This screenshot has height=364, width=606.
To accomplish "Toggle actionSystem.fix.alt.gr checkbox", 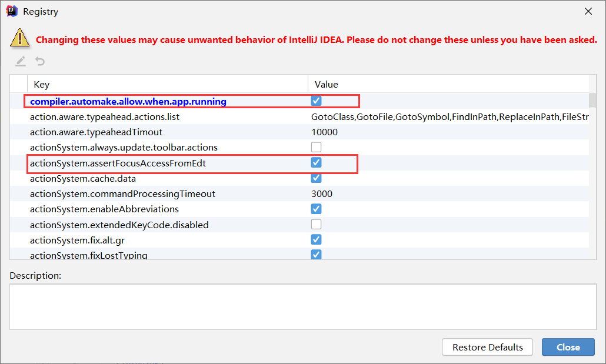I will coord(316,239).
